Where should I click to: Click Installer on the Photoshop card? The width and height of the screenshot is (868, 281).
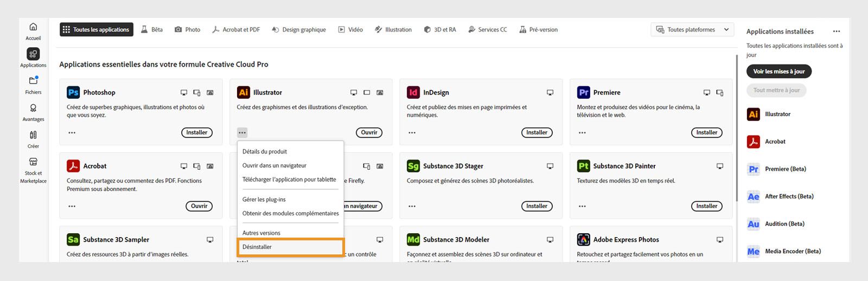click(197, 132)
